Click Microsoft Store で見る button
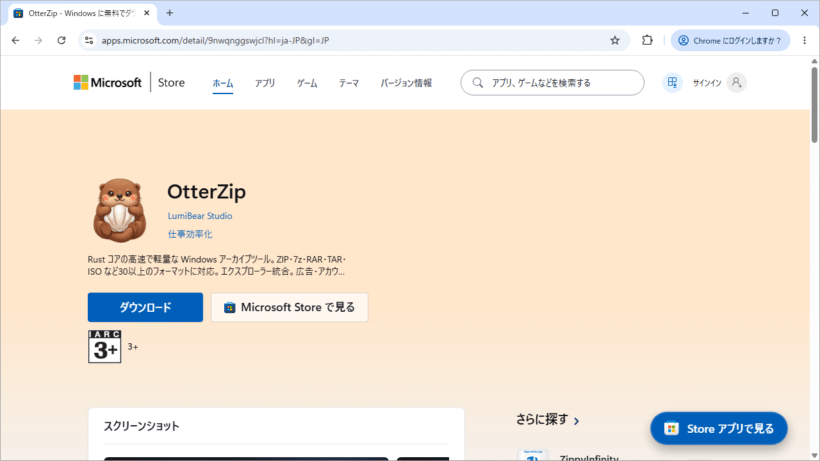 [290, 307]
